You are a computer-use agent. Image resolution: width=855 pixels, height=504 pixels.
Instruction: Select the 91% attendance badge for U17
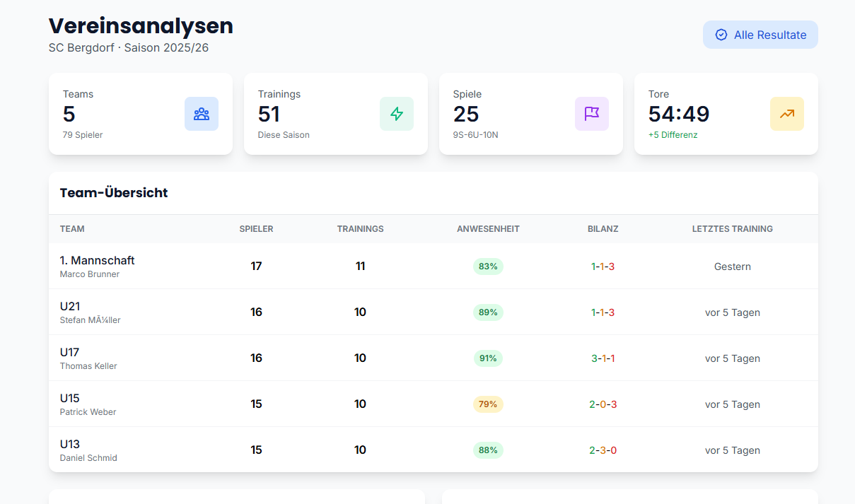coord(488,358)
